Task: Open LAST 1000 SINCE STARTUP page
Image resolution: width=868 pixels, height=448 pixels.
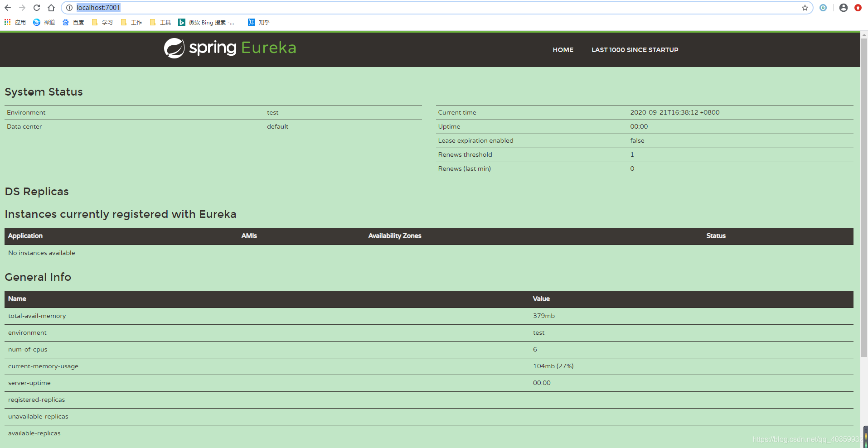Action: click(635, 50)
